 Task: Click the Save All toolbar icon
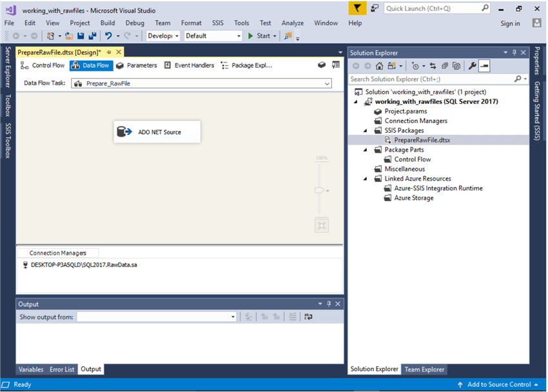(93, 35)
